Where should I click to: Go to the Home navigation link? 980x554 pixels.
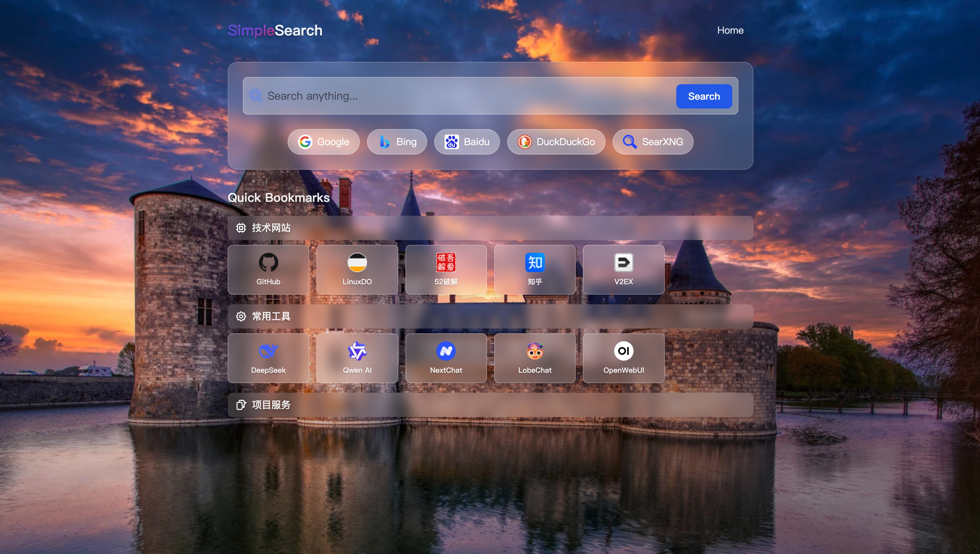pos(730,30)
